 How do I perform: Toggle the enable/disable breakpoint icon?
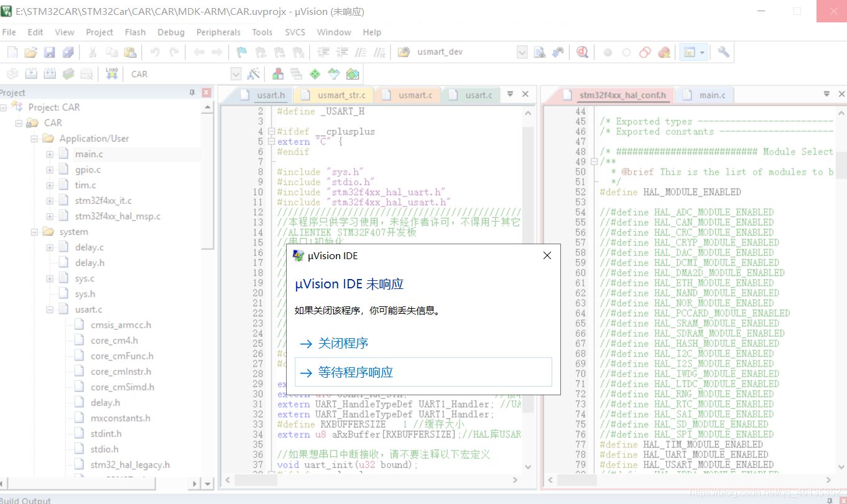tap(626, 52)
